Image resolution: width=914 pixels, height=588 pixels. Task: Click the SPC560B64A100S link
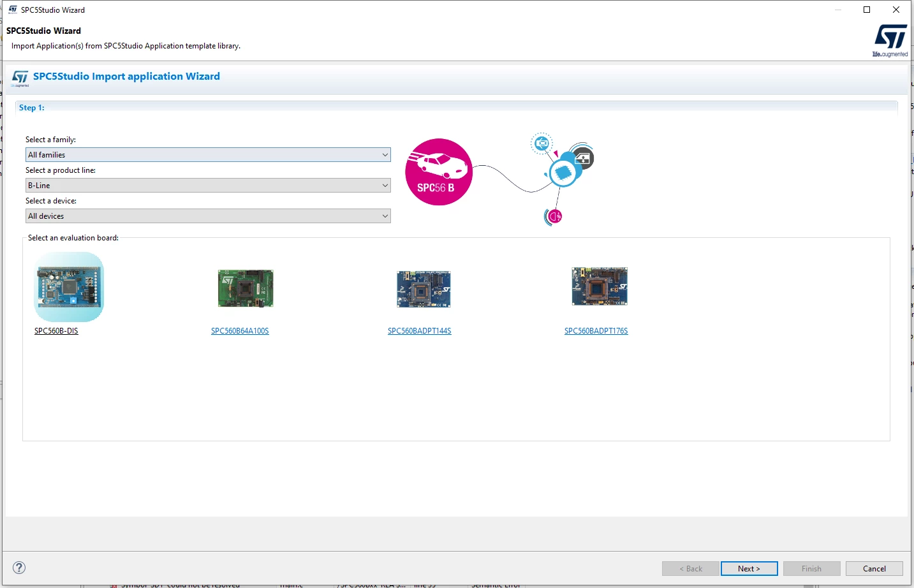click(x=240, y=331)
